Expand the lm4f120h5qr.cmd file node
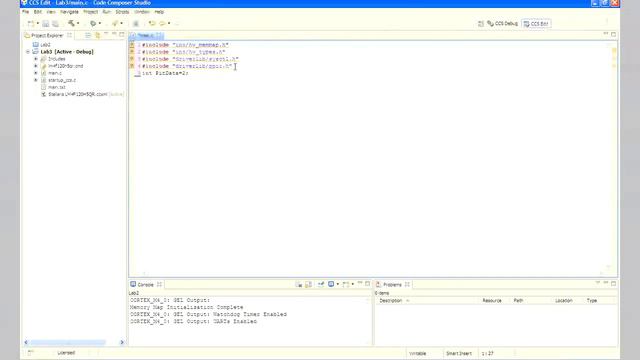This screenshot has height=360, width=640. click(x=36, y=66)
